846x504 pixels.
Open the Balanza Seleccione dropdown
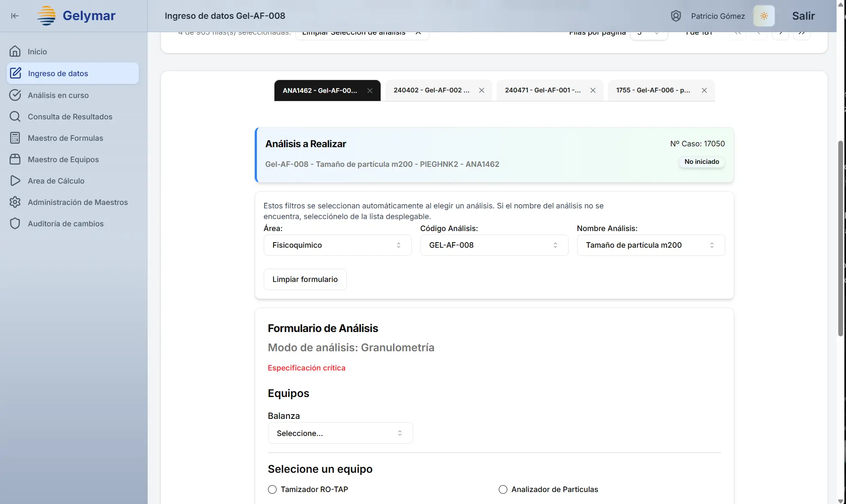pos(340,433)
